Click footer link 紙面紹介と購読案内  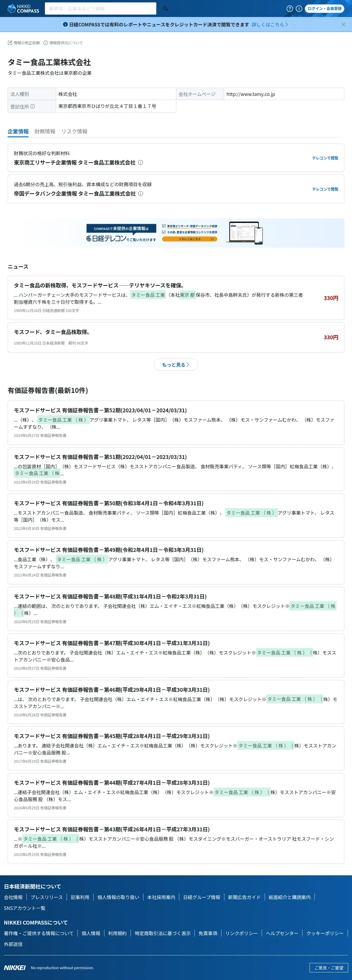point(290,897)
